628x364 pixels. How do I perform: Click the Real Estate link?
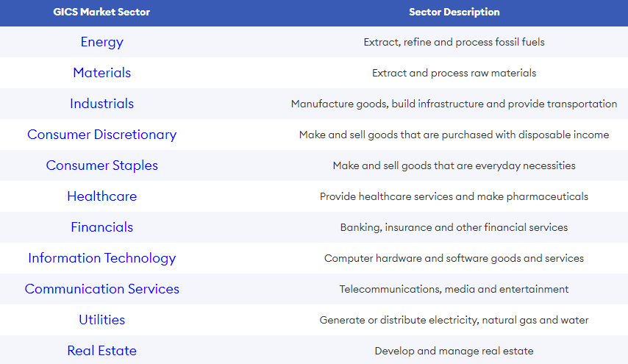coord(101,351)
